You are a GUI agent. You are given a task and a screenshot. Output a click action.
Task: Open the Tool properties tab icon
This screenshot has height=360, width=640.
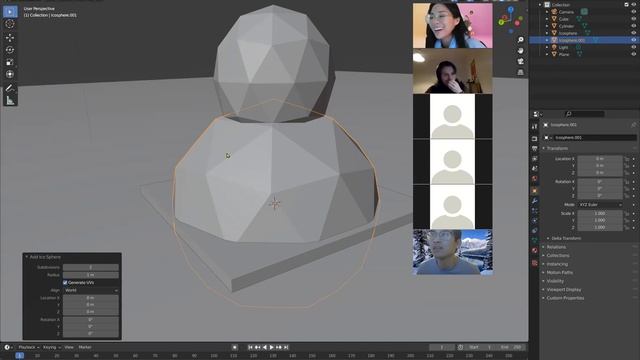(535, 127)
